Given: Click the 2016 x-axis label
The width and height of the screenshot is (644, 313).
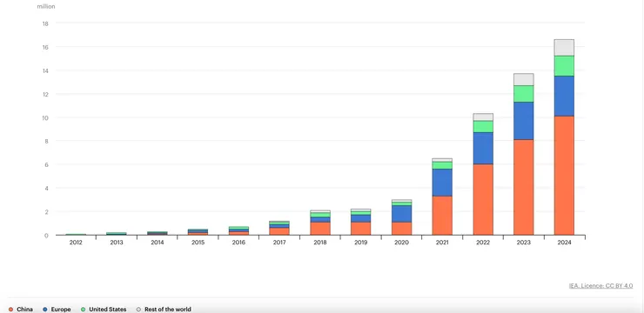Looking at the screenshot, I should [x=238, y=243].
